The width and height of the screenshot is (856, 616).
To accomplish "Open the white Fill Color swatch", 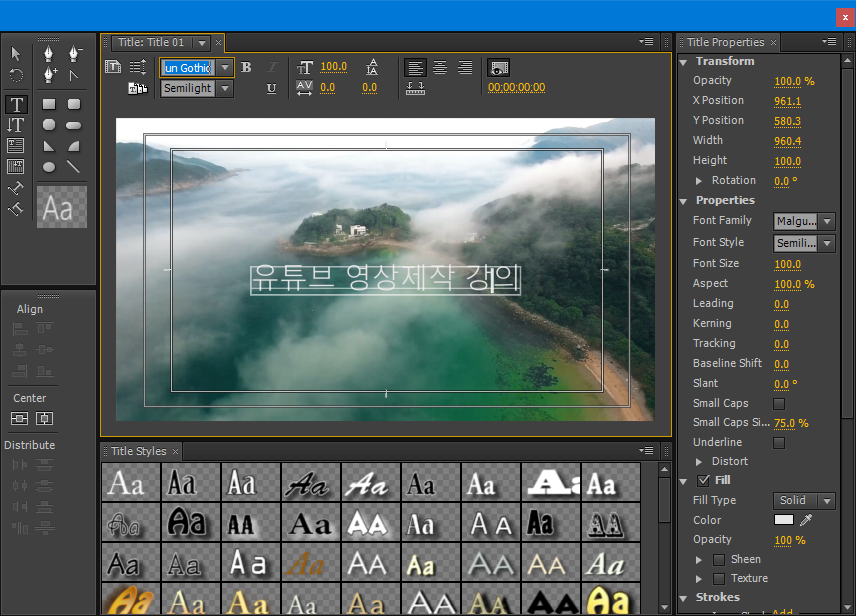I will [783, 520].
